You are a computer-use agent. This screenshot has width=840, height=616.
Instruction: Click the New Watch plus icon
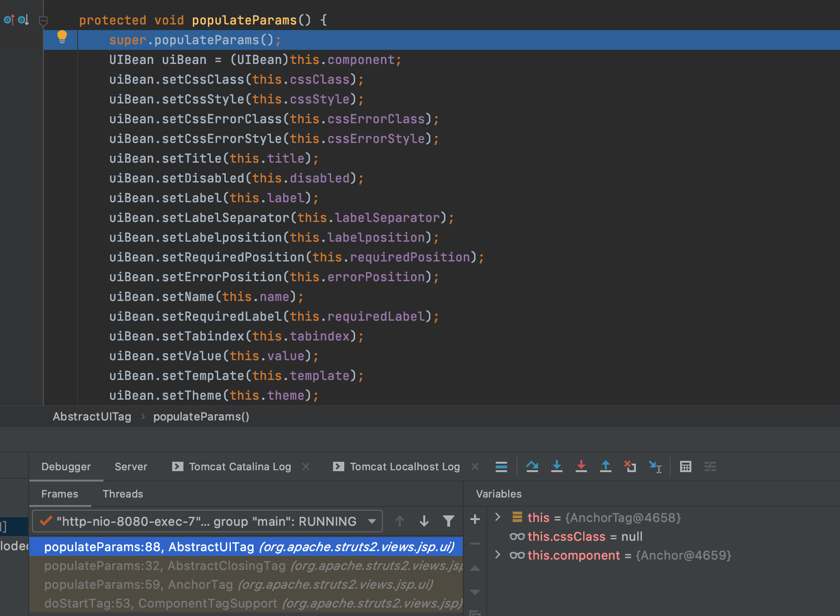[x=475, y=519]
